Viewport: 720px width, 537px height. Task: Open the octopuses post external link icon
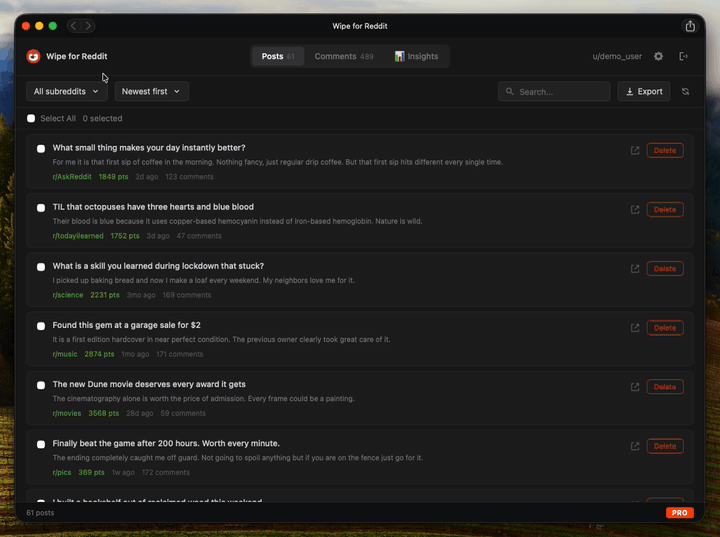click(635, 209)
